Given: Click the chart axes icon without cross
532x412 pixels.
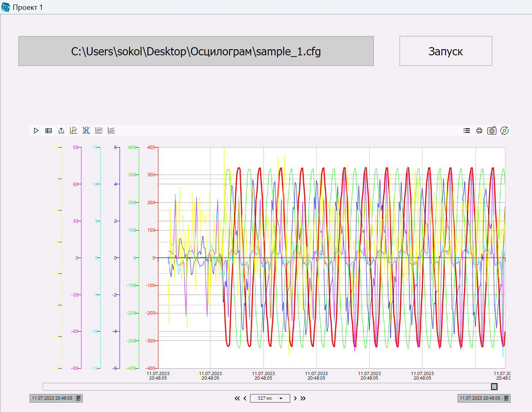Looking at the screenshot, I should coord(73,130).
